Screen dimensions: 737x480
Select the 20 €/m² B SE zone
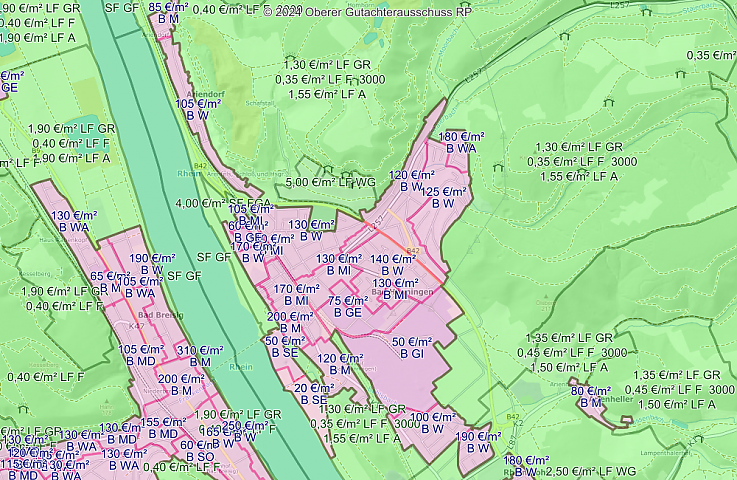point(314,394)
